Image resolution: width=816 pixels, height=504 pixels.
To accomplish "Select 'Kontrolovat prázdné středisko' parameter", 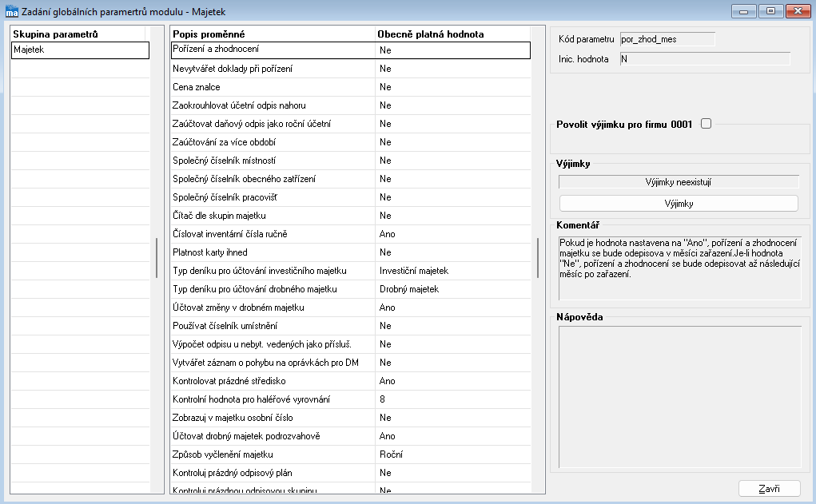I will (351, 381).
